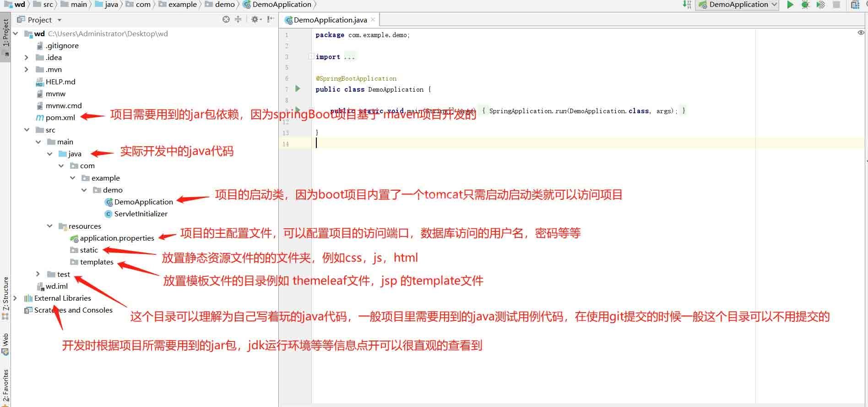
Task: Click the pom.xml Maven file icon
Action: tap(40, 118)
